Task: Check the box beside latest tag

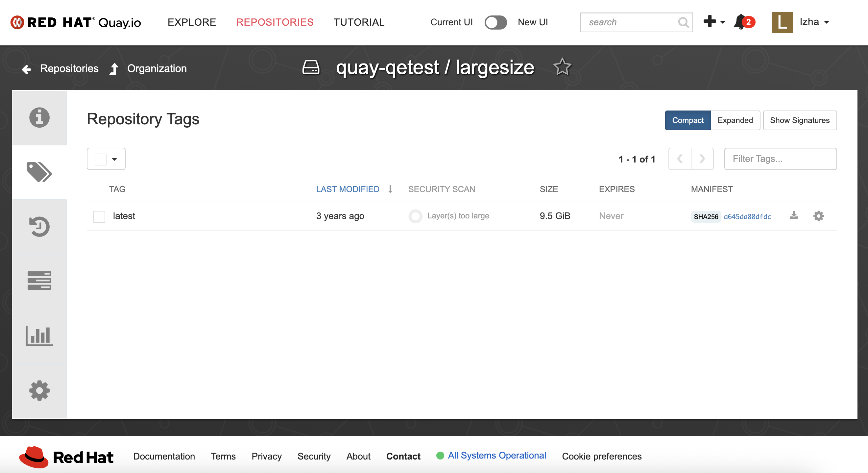Action: (99, 216)
